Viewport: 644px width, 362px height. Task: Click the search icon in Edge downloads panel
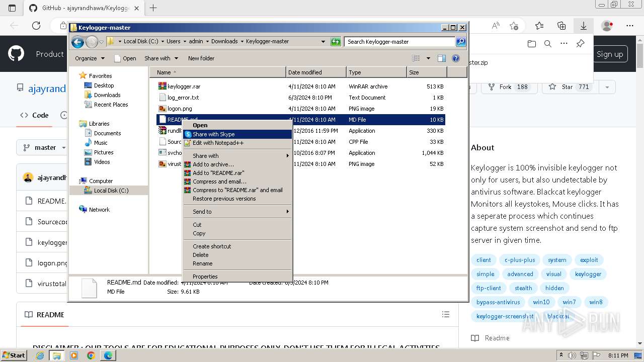(x=548, y=44)
